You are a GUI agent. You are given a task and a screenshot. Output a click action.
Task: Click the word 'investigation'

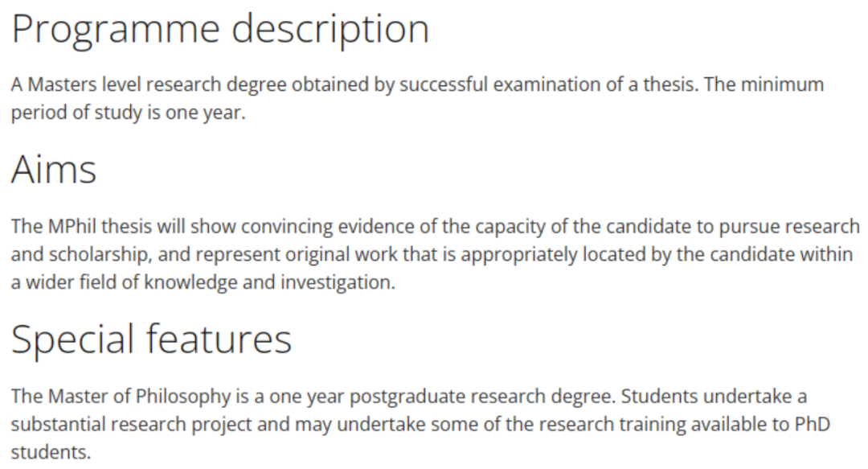click(336, 282)
